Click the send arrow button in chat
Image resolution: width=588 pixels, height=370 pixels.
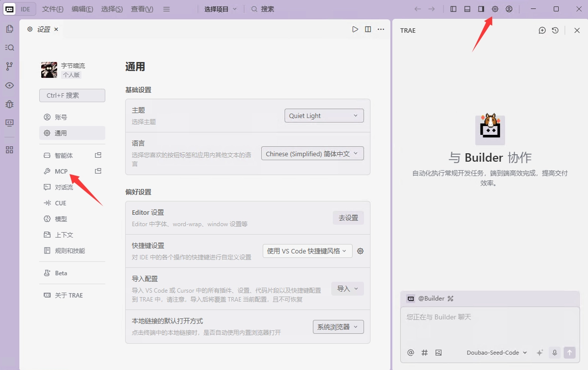coord(570,353)
